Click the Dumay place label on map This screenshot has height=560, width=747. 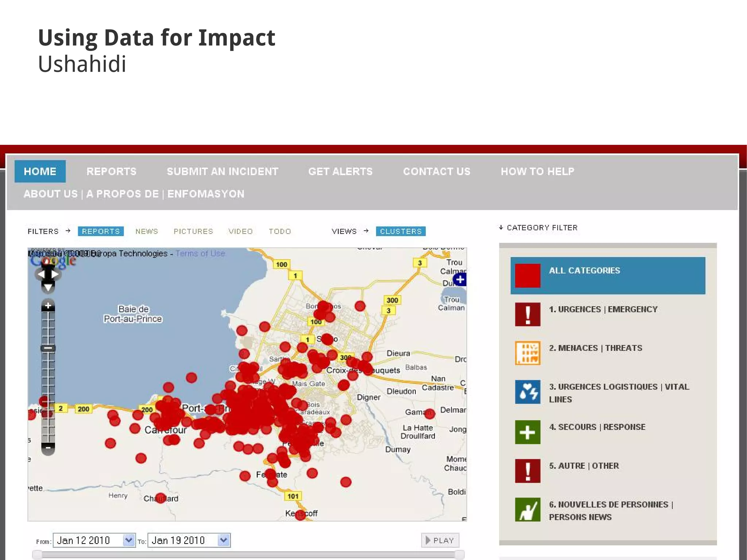point(398,449)
